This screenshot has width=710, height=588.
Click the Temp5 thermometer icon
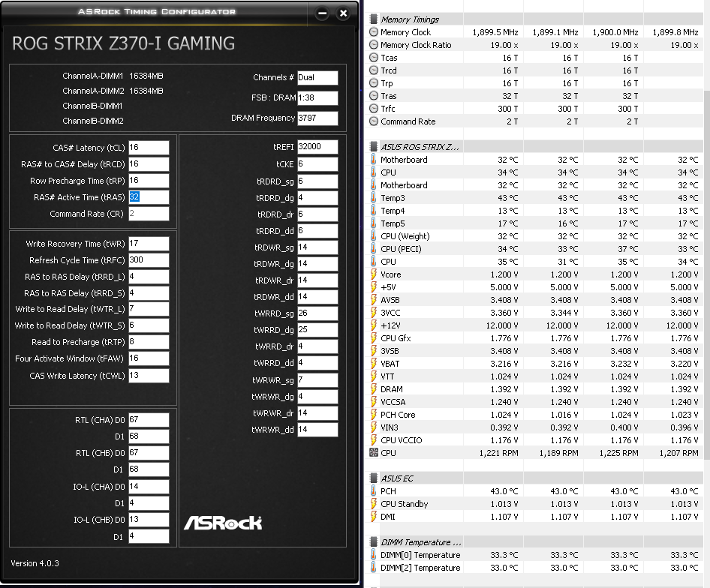click(374, 223)
